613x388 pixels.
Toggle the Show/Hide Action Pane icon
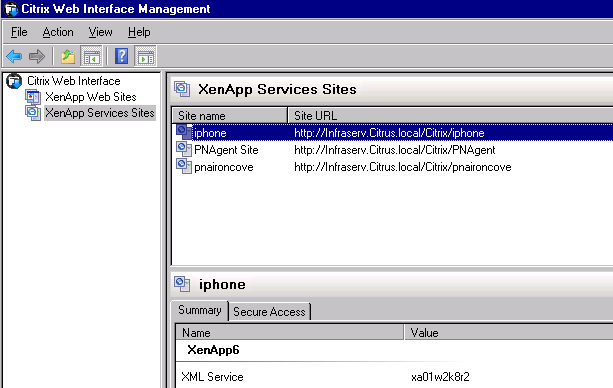click(x=145, y=56)
